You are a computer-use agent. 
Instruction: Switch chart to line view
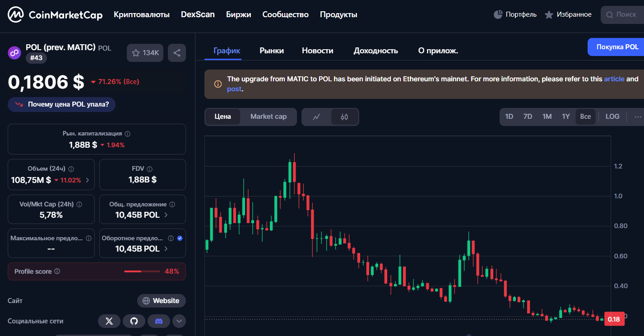(x=316, y=117)
